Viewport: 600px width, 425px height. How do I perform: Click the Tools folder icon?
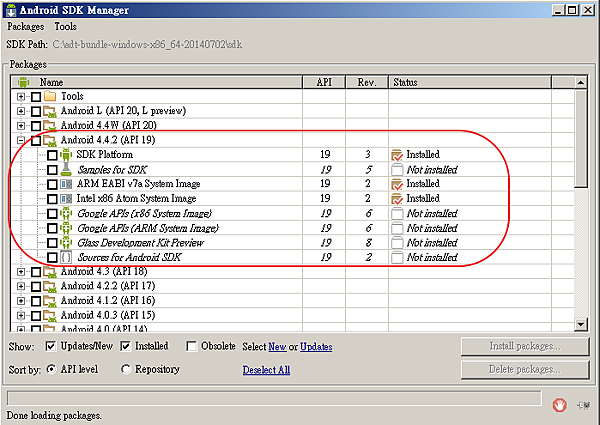[x=50, y=96]
